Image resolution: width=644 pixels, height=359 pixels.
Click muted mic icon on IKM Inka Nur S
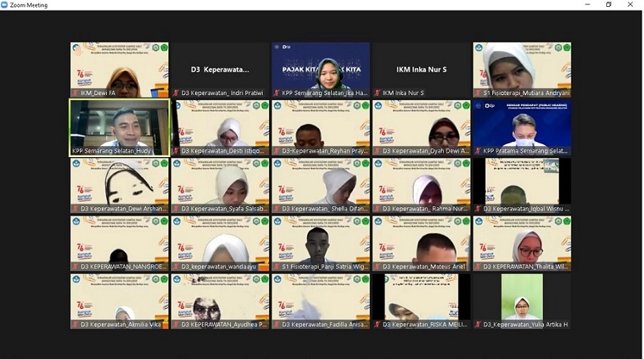377,93
